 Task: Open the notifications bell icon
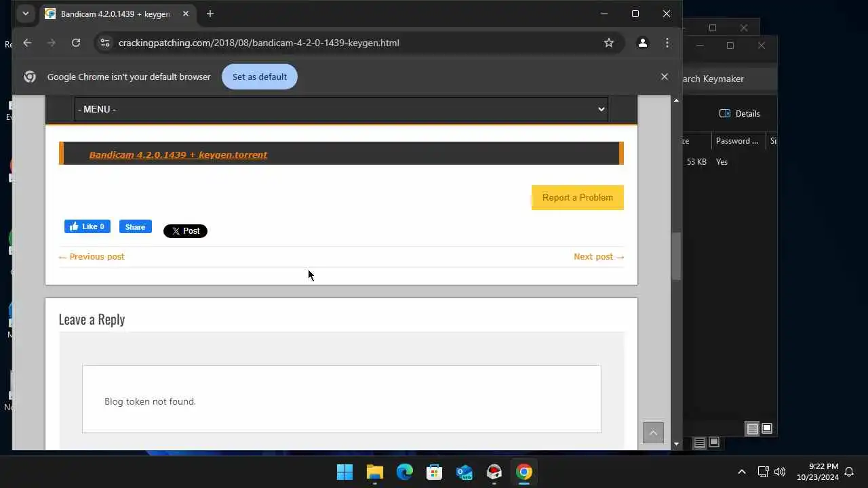coord(849,472)
